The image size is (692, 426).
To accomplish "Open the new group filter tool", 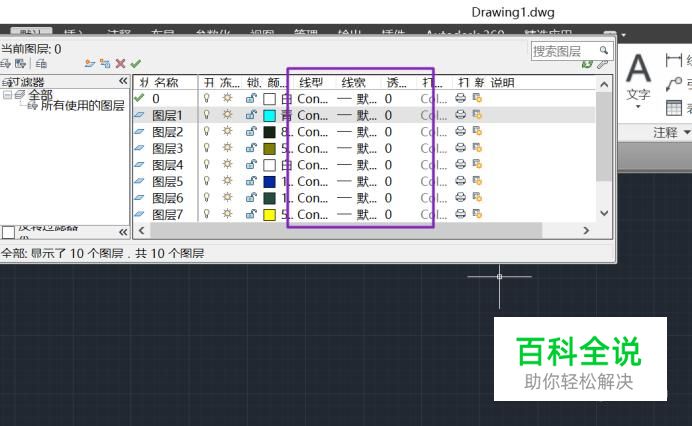I will [20, 64].
